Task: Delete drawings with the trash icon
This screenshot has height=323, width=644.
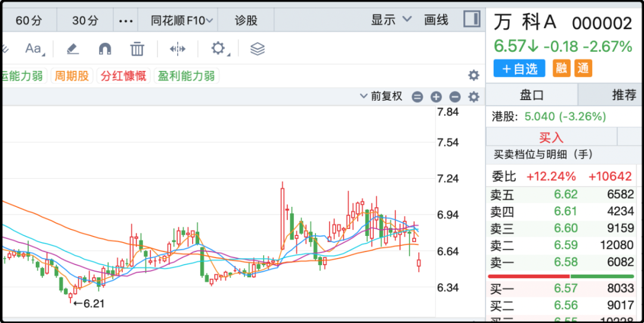Action: pos(137,49)
